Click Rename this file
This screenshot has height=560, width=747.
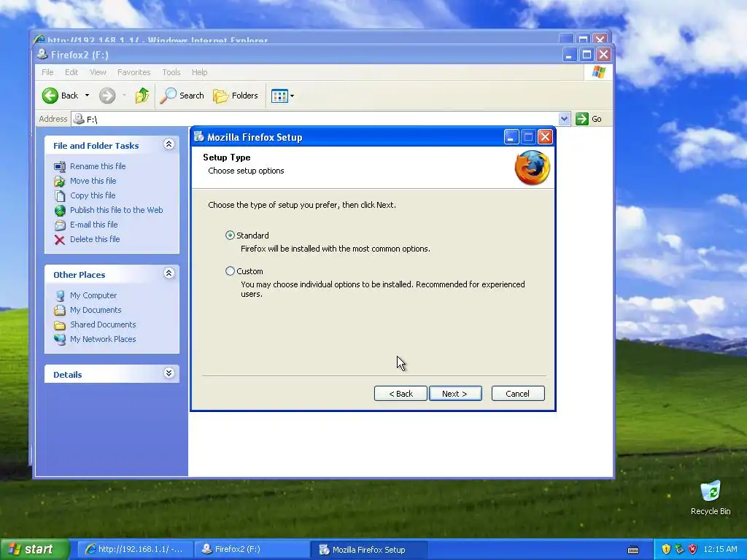point(98,166)
